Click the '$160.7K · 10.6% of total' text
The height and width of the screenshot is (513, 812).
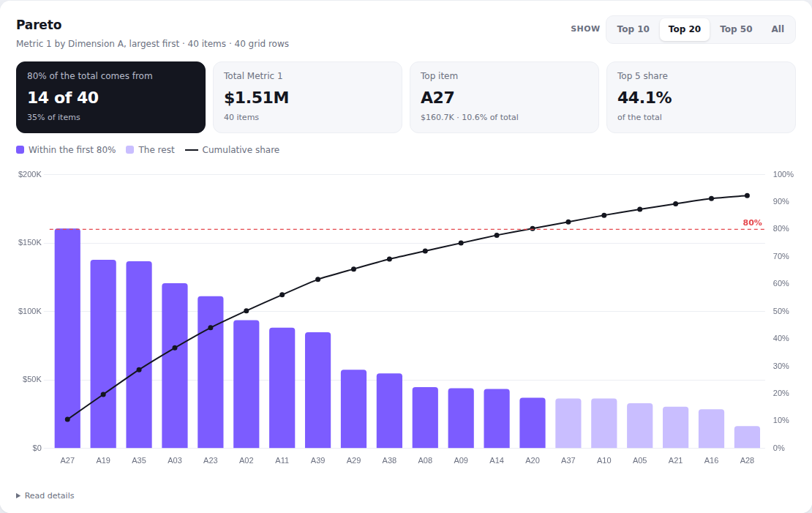(x=469, y=117)
